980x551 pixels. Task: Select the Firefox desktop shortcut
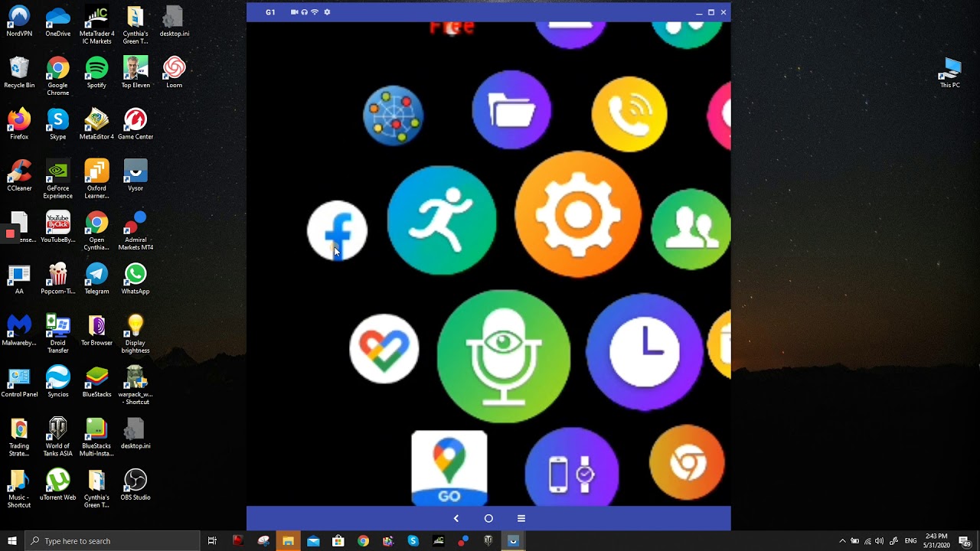tap(19, 125)
